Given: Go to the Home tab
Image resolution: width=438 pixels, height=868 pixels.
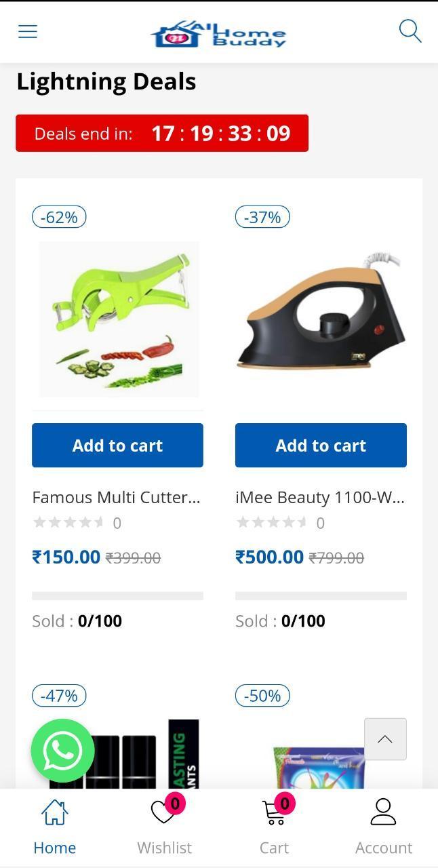Looking at the screenshot, I should (x=55, y=827).
